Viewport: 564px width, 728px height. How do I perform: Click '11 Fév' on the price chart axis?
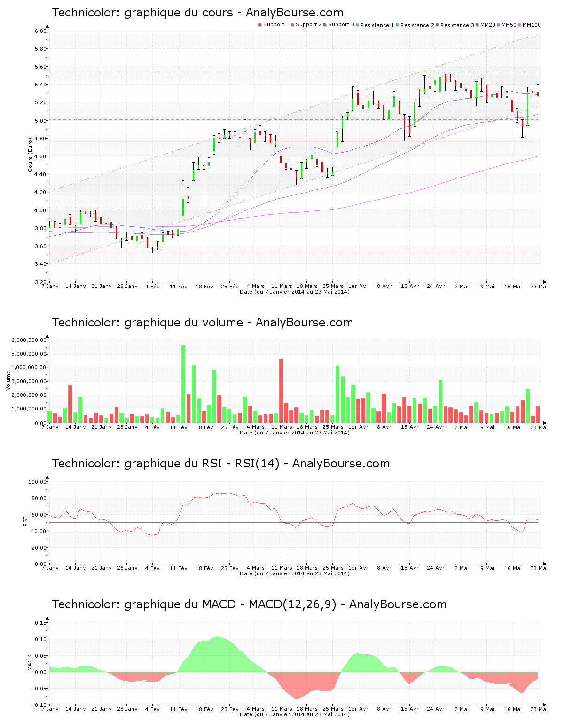click(179, 287)
